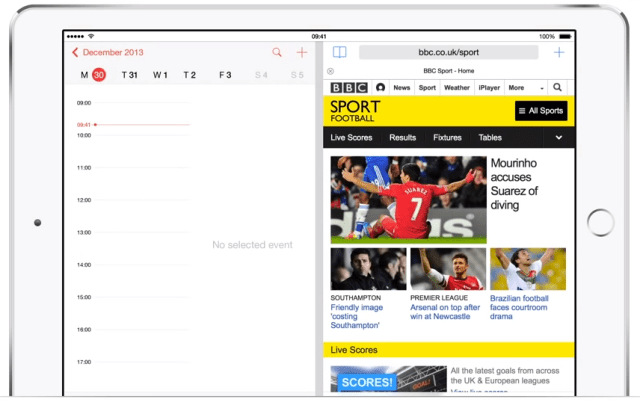
Task: Open Safari bookmarks book icon
Action: pyautogui.click(x=340, y=52)
